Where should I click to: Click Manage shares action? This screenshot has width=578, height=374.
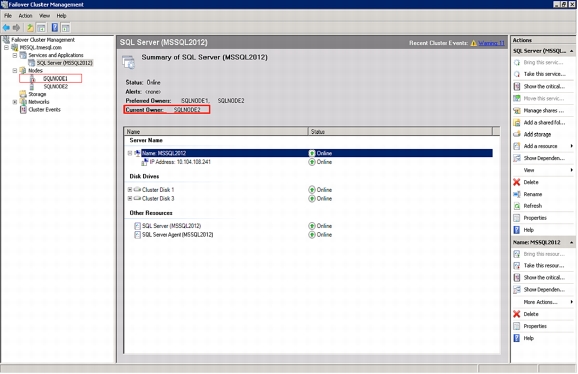[x=544, y=110]
